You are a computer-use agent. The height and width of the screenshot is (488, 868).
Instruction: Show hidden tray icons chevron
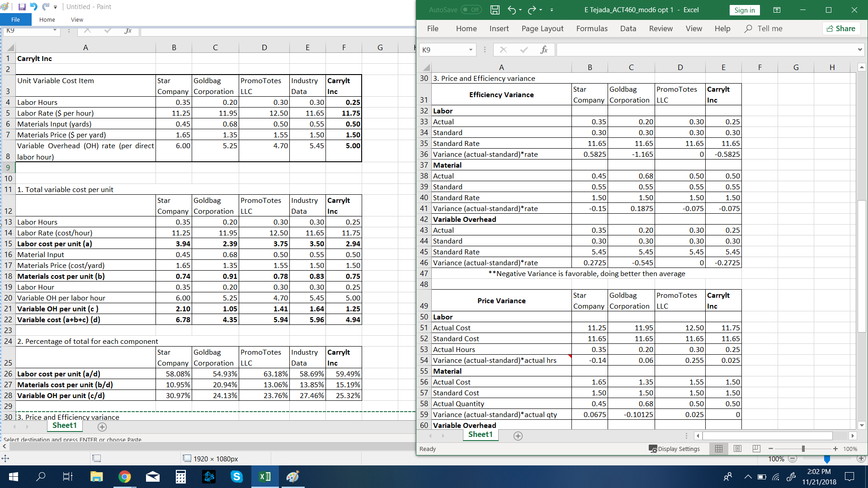click(x=748, y=477)
